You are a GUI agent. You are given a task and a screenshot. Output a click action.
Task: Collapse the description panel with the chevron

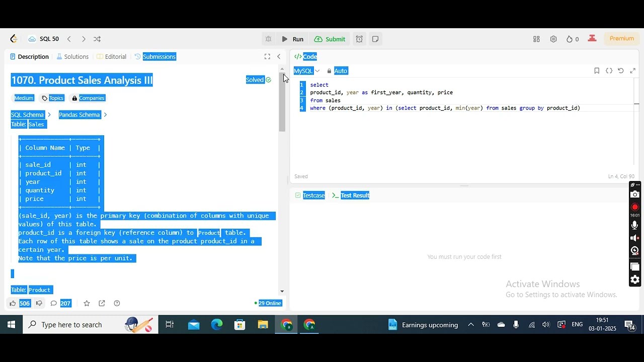point(279,56)
